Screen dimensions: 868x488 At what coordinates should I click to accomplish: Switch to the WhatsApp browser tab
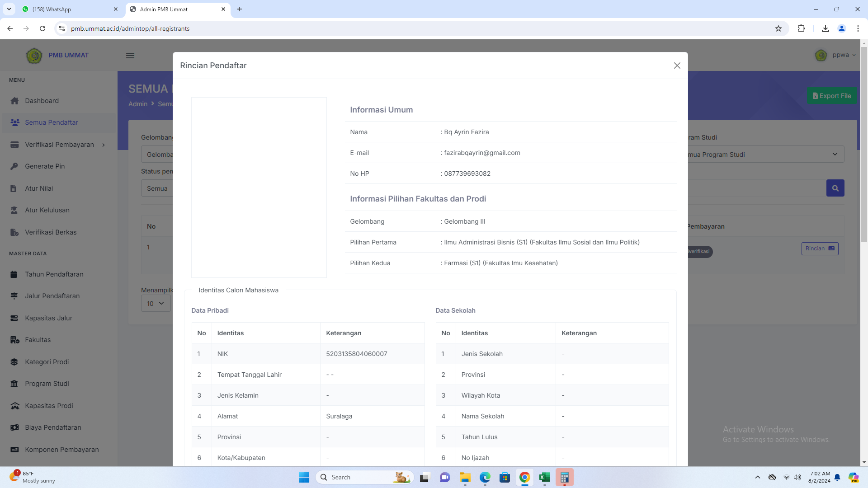point(68,9)
